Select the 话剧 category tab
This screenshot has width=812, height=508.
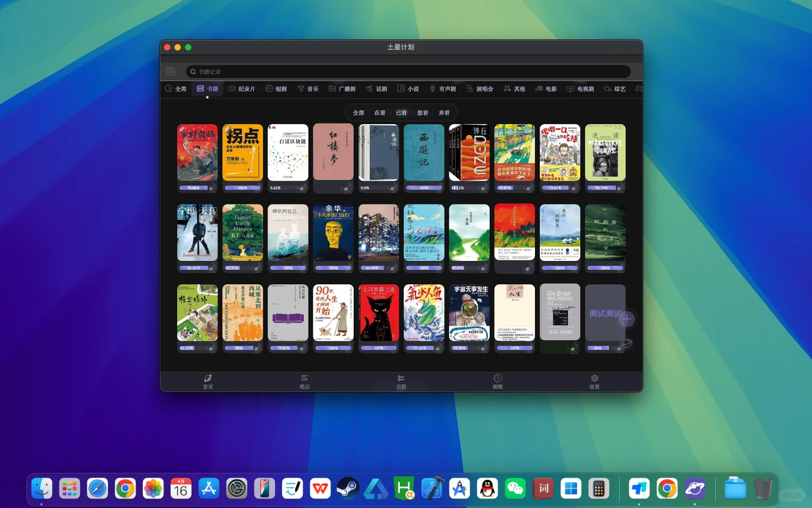(x=377, y=89)
